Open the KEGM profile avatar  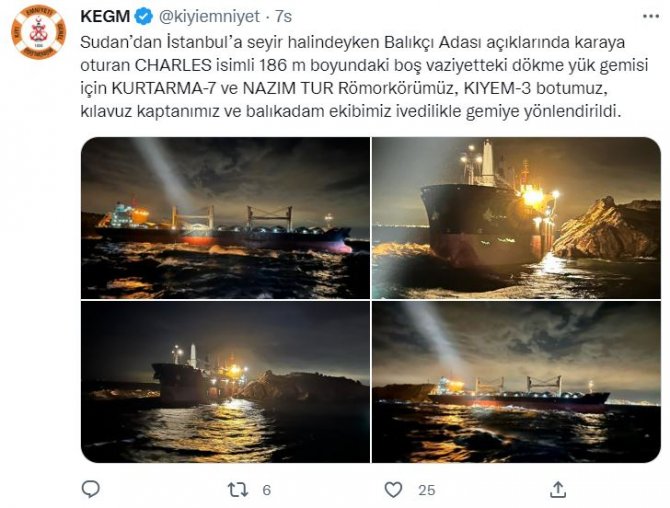coord(38,32)
